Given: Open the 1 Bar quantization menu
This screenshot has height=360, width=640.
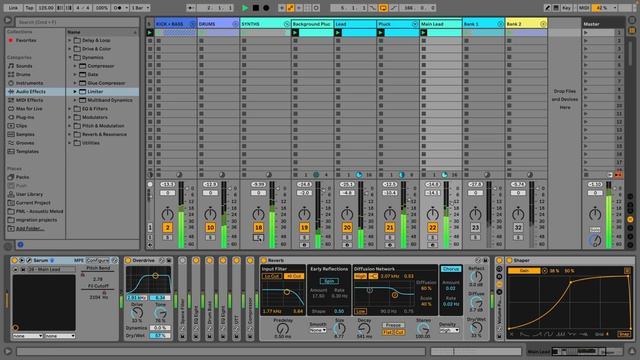Looking at the screenshot, I should click(140, 8).
